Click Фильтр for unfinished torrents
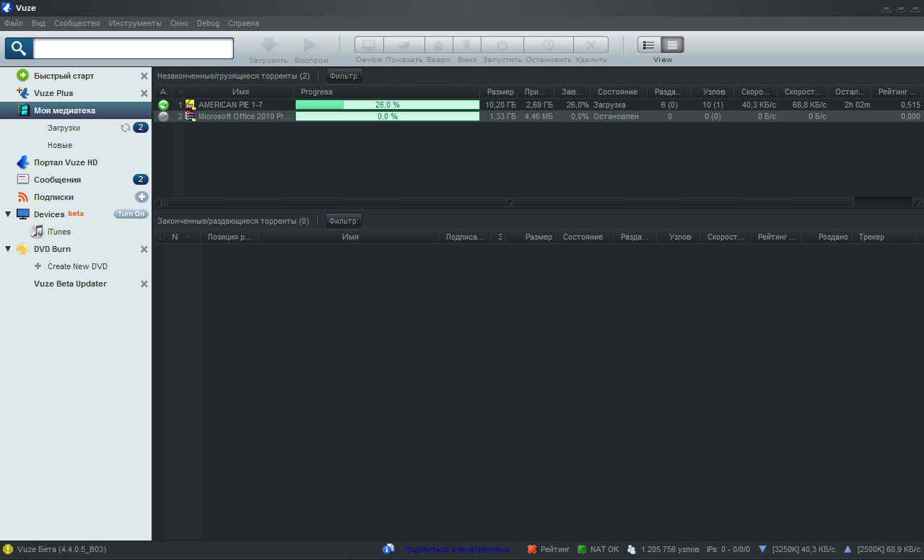This screenshot has width=924, height=560. 344,76
